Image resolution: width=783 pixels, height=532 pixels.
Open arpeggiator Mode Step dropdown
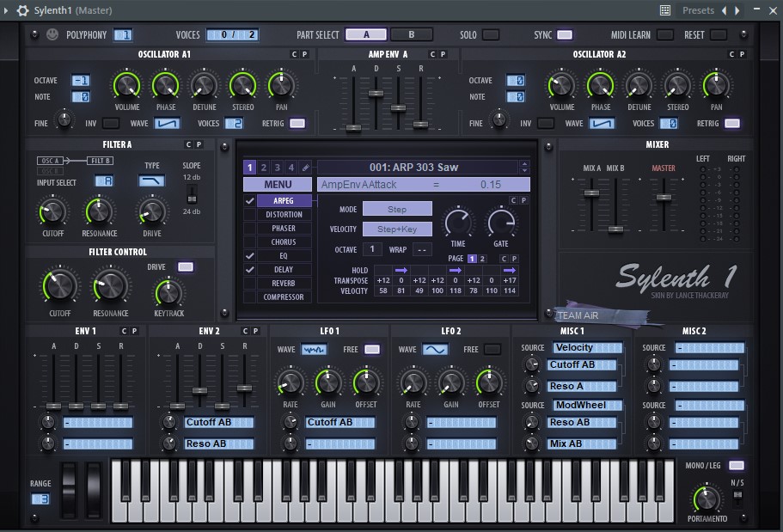coord(397,209)
